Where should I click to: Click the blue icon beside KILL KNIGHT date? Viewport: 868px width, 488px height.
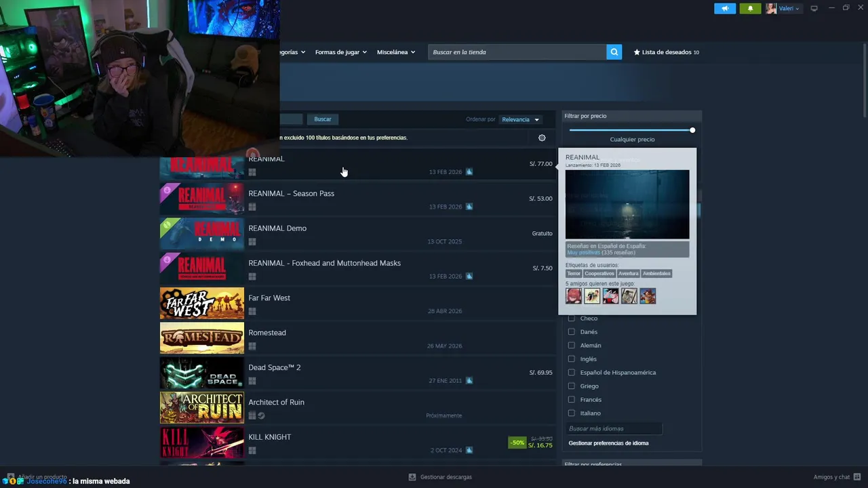pyautogui.click(x=469, y=450)
